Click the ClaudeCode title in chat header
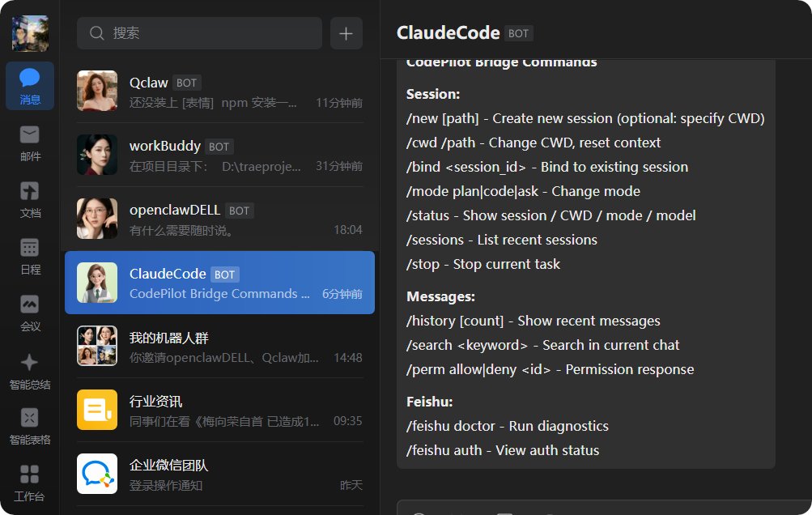 pos(448,32)
